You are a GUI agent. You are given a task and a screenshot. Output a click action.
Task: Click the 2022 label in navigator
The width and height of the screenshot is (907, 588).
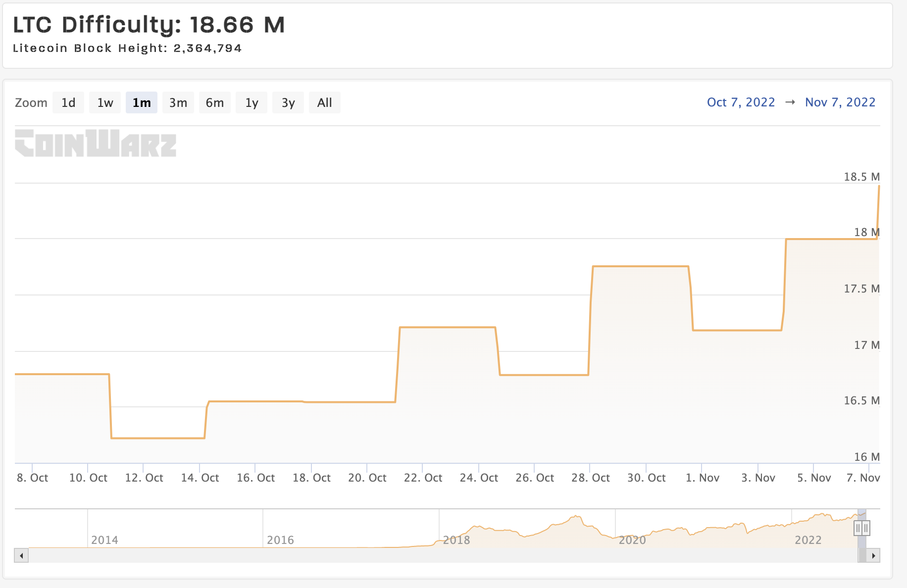pyautogui.click(x=808, y=540)
